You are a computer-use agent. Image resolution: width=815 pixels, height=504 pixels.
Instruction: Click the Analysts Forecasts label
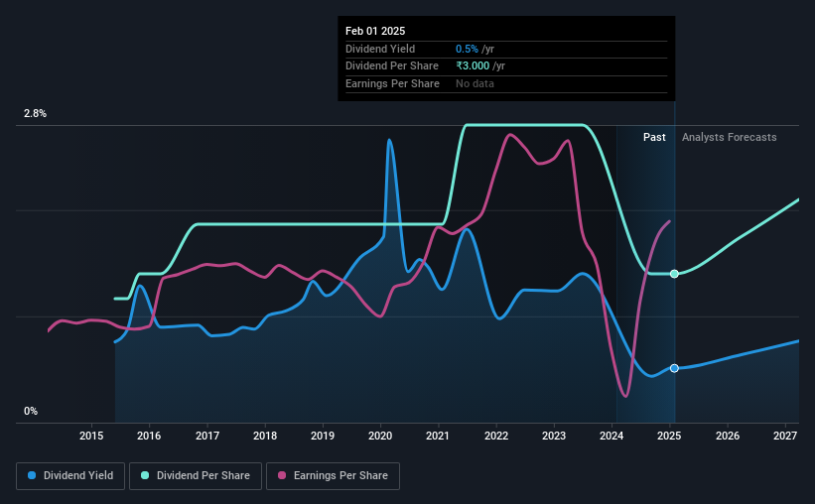coord(730,137)
